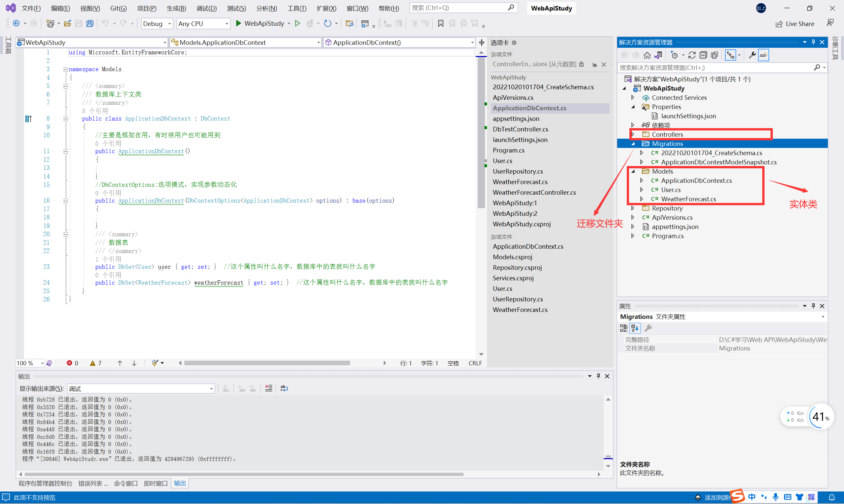Toggle alphabetical sorting in Properties panel
844x504 pixels.
click(x=635, y=328)
